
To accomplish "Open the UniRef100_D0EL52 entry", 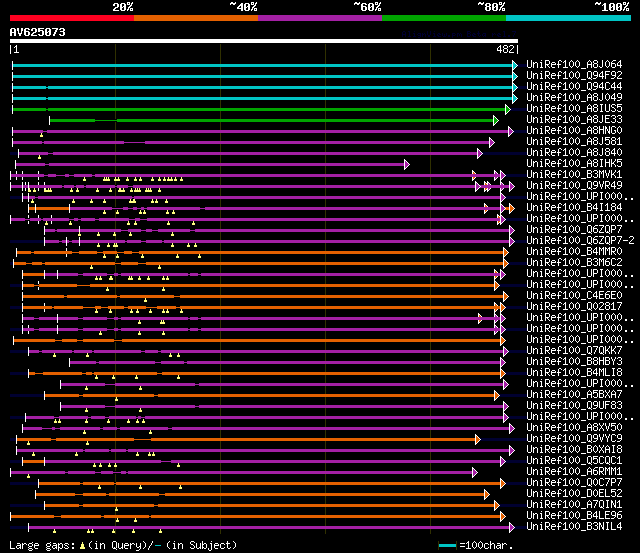I will (574, 494).
